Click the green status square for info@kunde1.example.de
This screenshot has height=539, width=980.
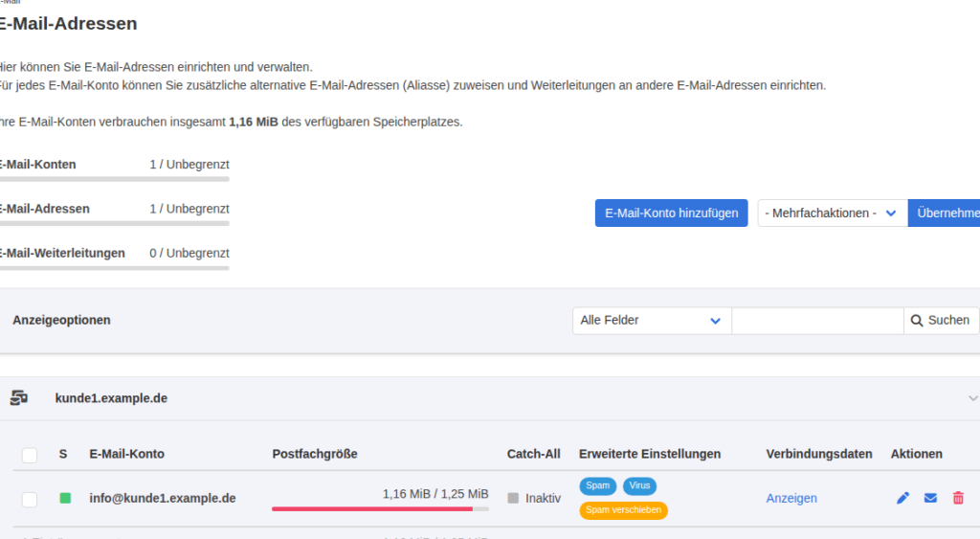pos(65,499)
